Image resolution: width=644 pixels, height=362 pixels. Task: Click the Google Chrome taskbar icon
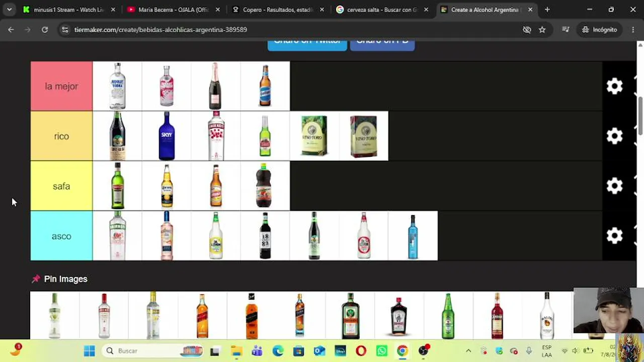402,350
